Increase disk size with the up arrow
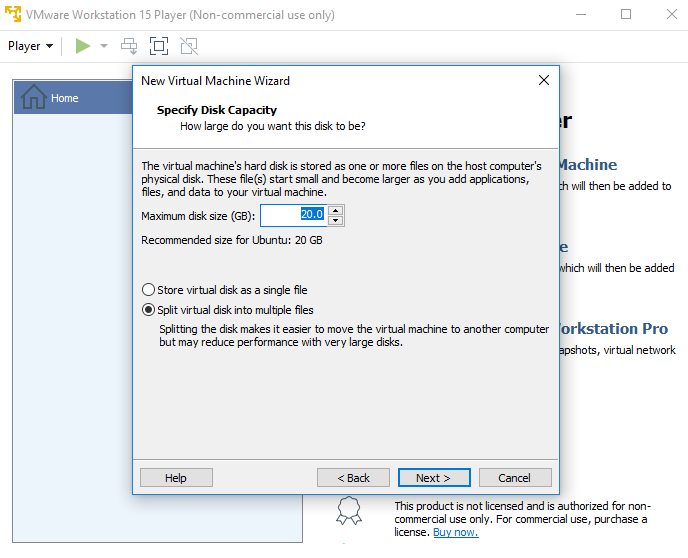Viewport: 688px width, 558px height. [x=335, y=210]
